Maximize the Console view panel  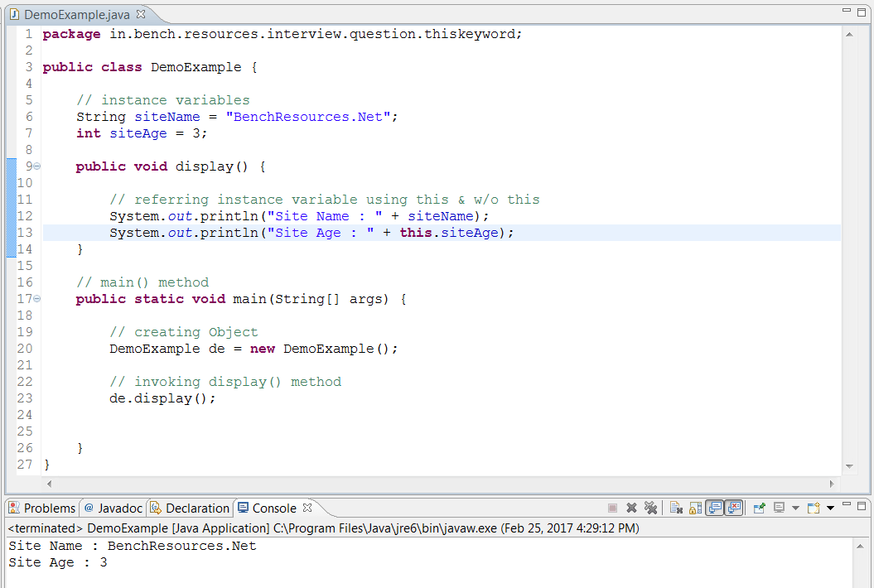coord(862,506)
